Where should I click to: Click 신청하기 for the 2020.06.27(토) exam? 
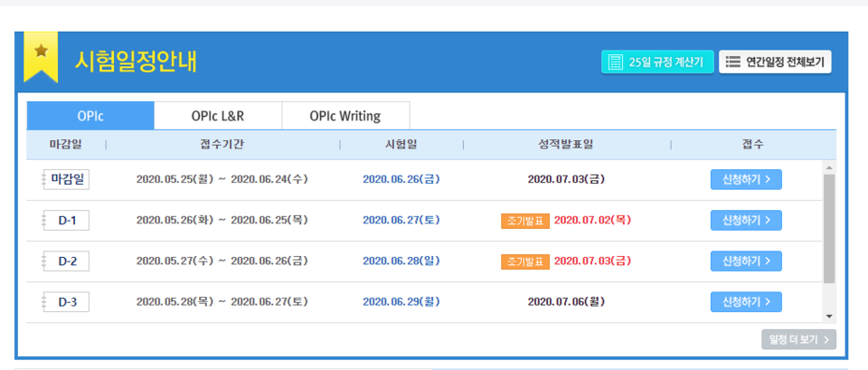(746, 221)
